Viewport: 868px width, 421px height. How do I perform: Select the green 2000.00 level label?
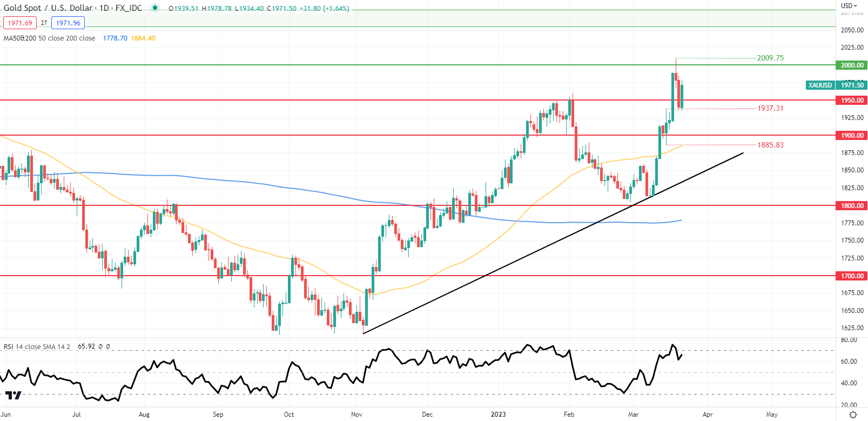pos(852,65)
